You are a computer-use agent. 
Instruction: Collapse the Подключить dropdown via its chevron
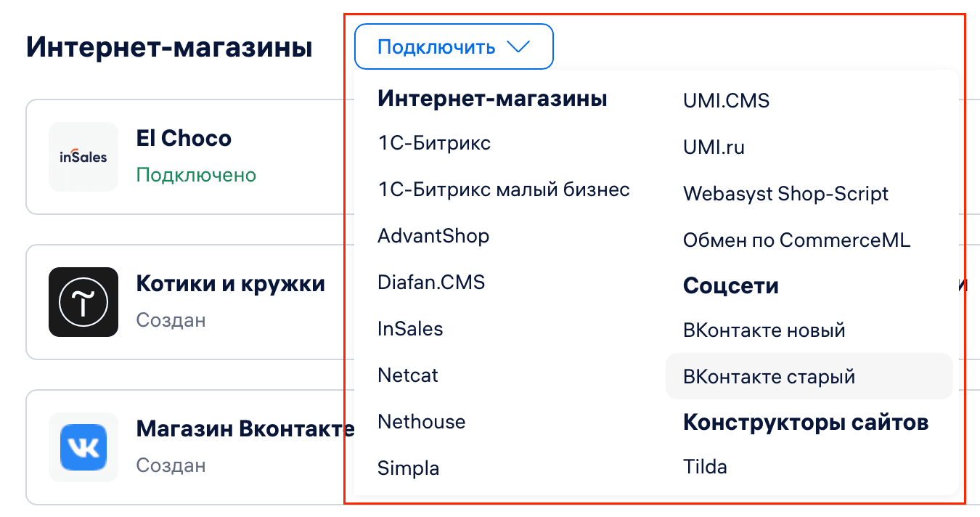click(520, 46)
